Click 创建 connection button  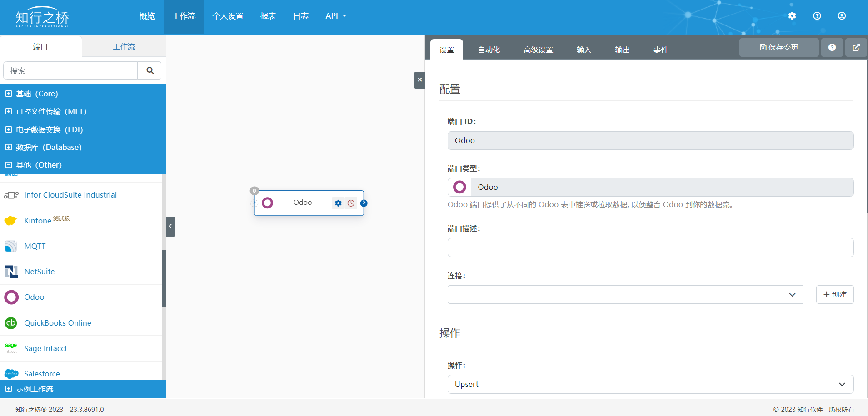pyautogui.click(x=835, y=294)
